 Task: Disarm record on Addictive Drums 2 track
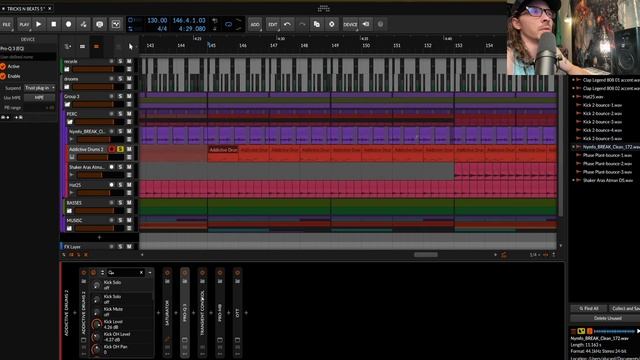point(112,149)
